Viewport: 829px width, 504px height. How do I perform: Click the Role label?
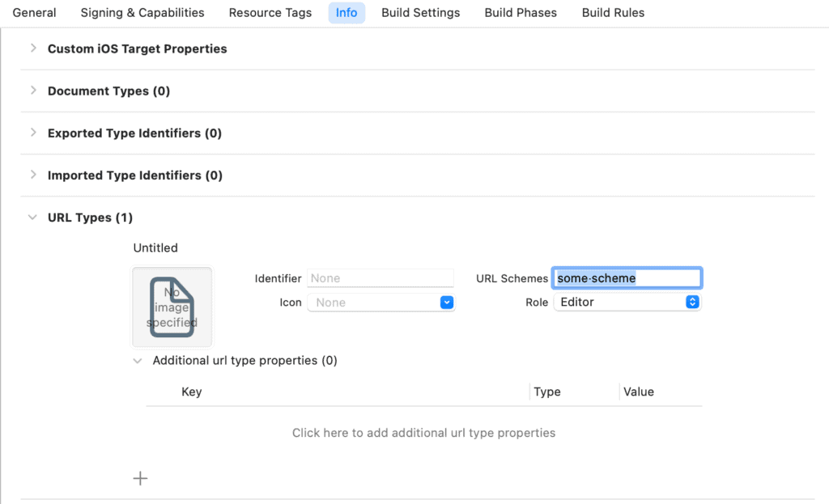[x=537, y=303]
